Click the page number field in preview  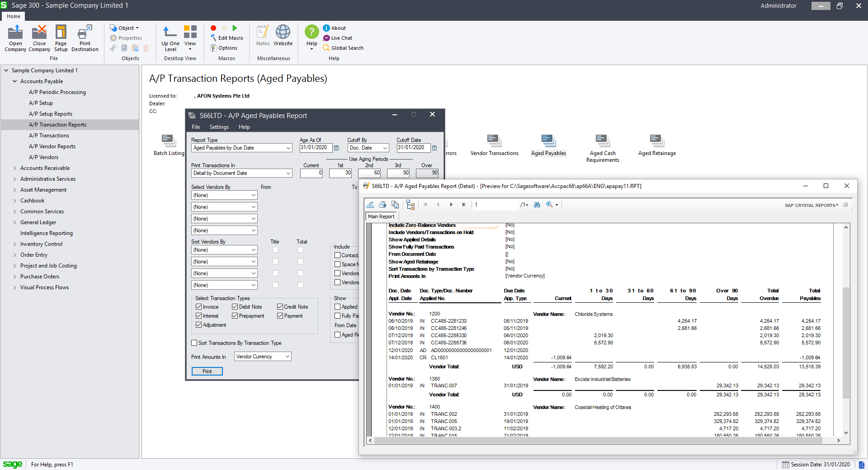(x=495, y=205)
